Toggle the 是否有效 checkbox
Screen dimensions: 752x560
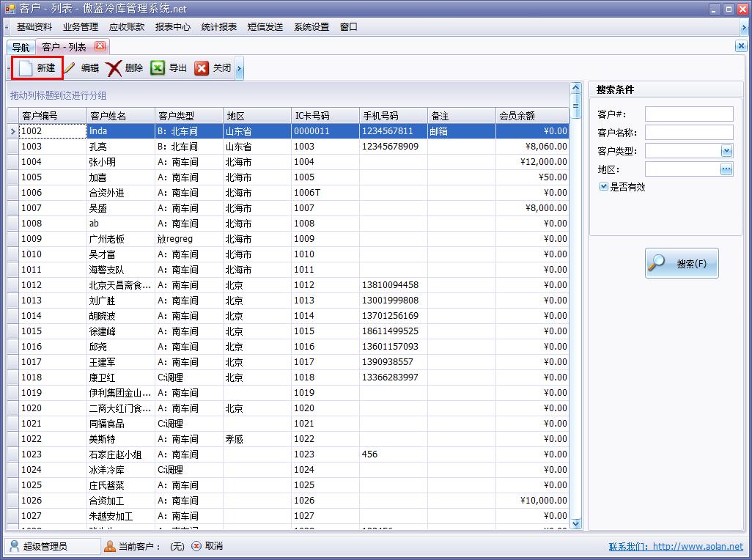(x=604, y=187)
